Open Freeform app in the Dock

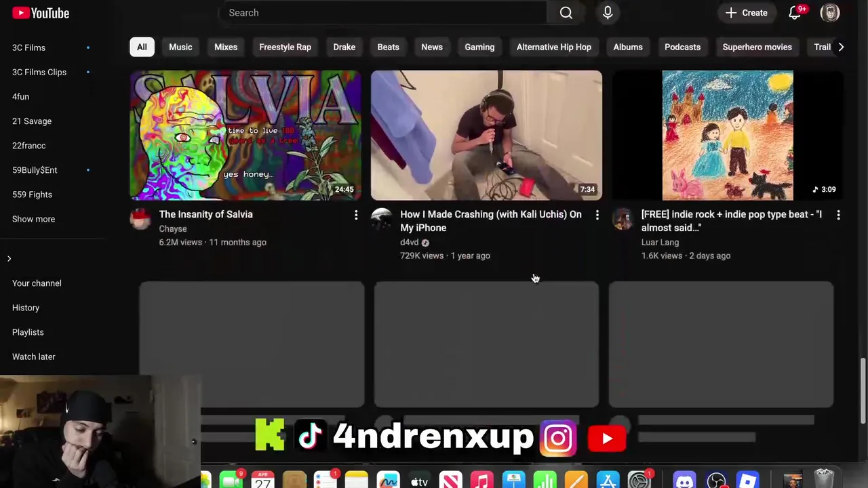tap(388, 480)
